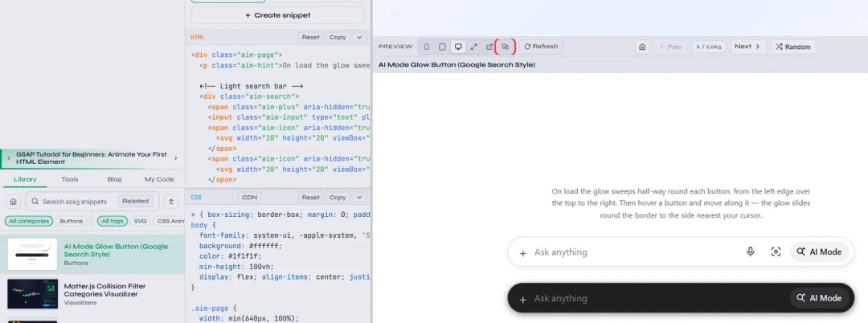The width and height of the screenshot is (868, 323).
Task: Go to previous snippet with Prev
Action: (670, 47)
